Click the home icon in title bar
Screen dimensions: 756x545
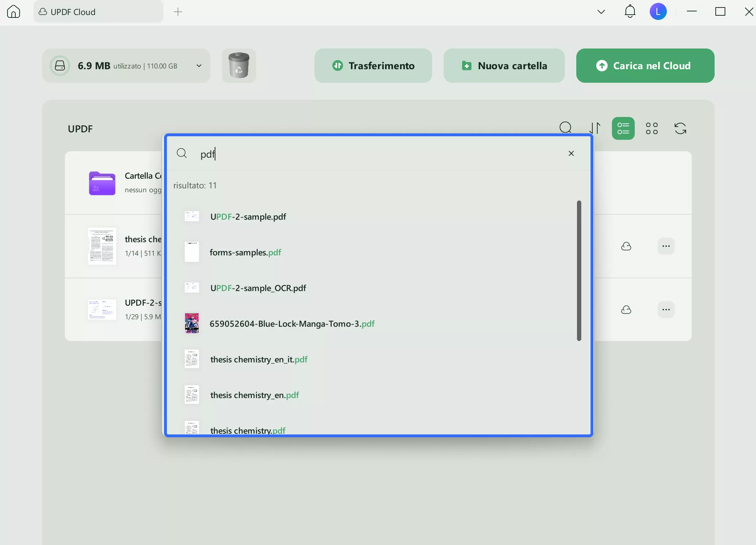point(14,12)
